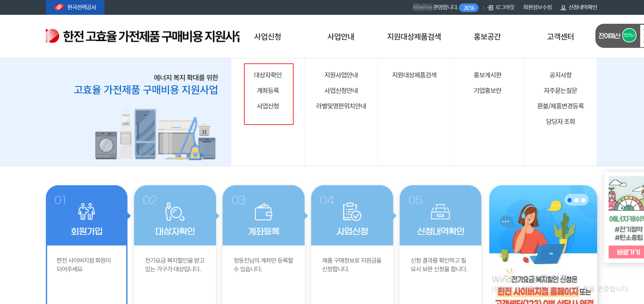Open the 홍보공간 top menu
Viewport: 644px width, 304px height.
point(487,36)
